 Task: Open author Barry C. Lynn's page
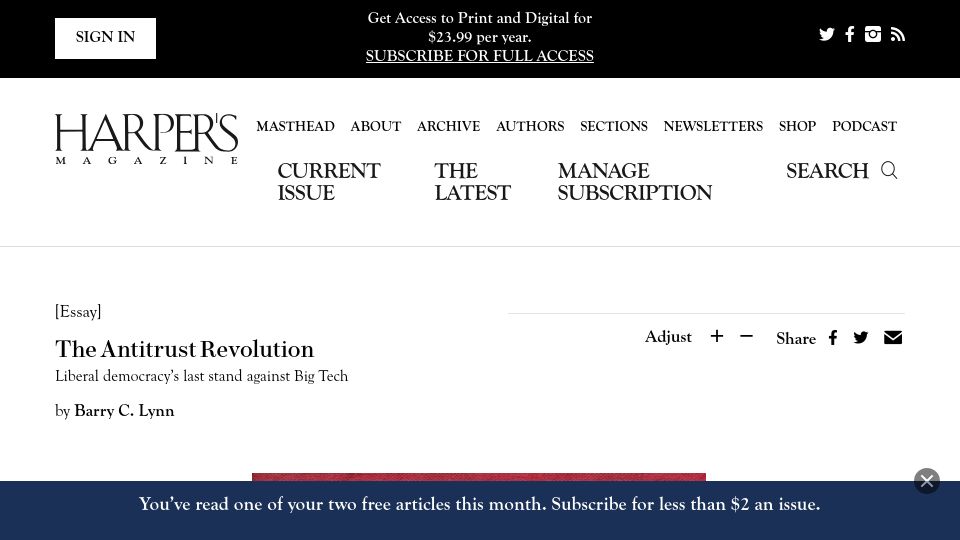click(x=124, y=411)
